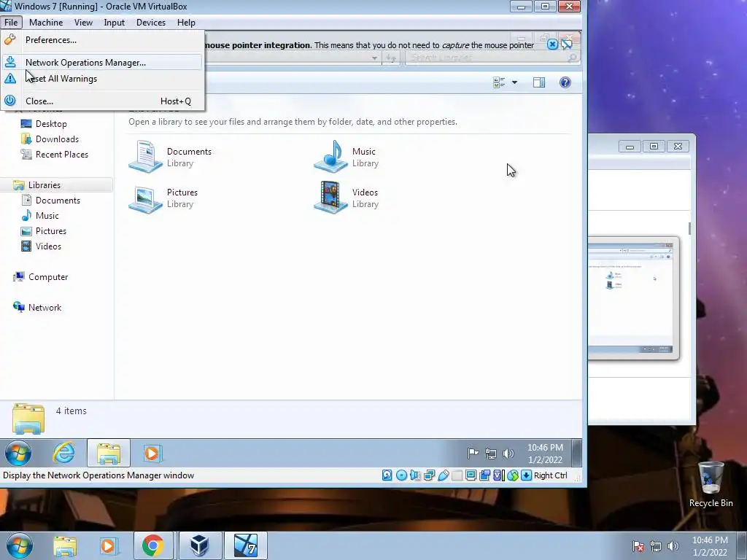This screenshot has width=747, height=560.
Task: Select the Documents library icon
Action: click(145, 156)
